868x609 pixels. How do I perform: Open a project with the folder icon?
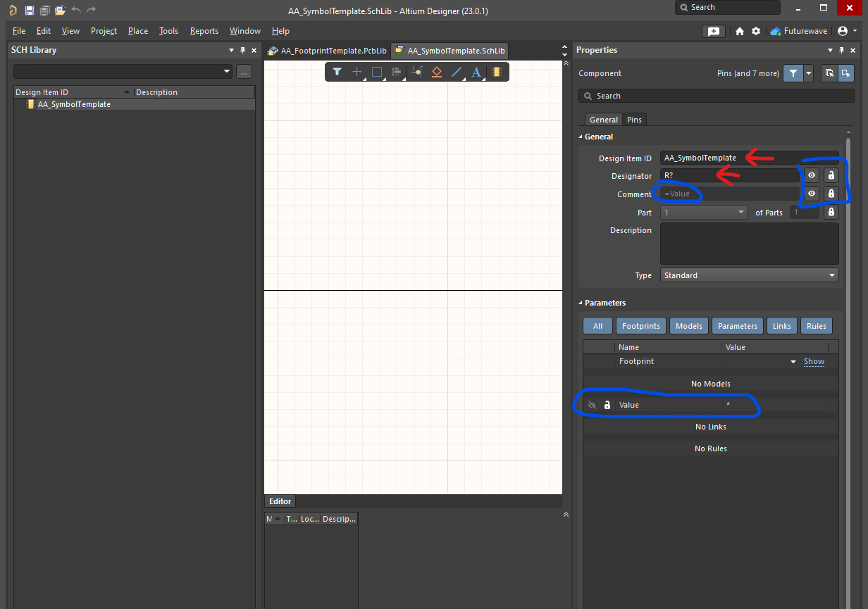[60, 11]
